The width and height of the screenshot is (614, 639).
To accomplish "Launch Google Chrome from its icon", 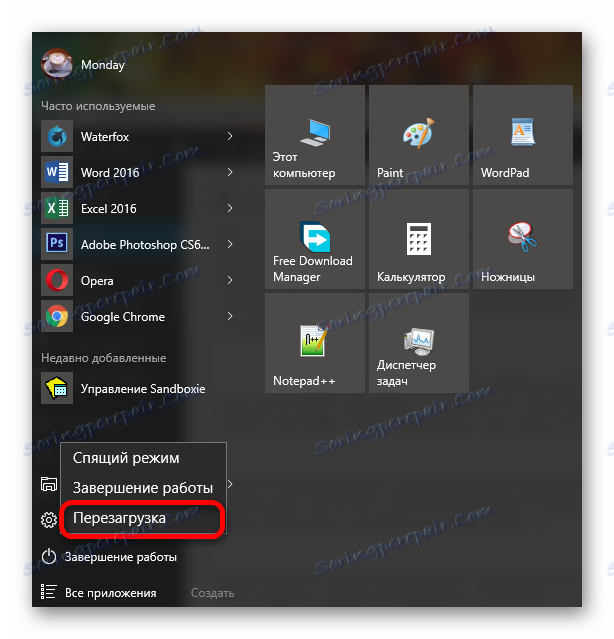I will point(57,316).
